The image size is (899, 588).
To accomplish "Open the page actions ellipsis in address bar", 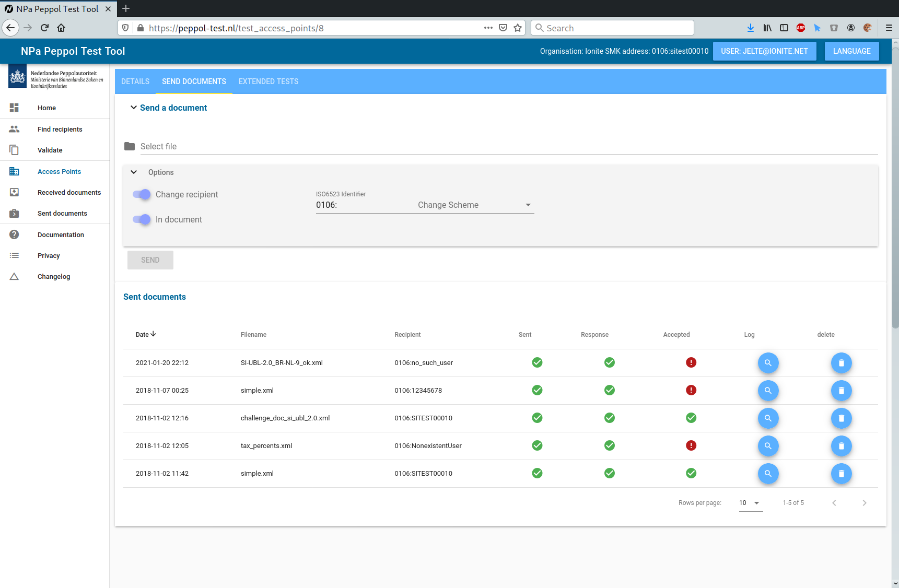I will click(488, 28).
